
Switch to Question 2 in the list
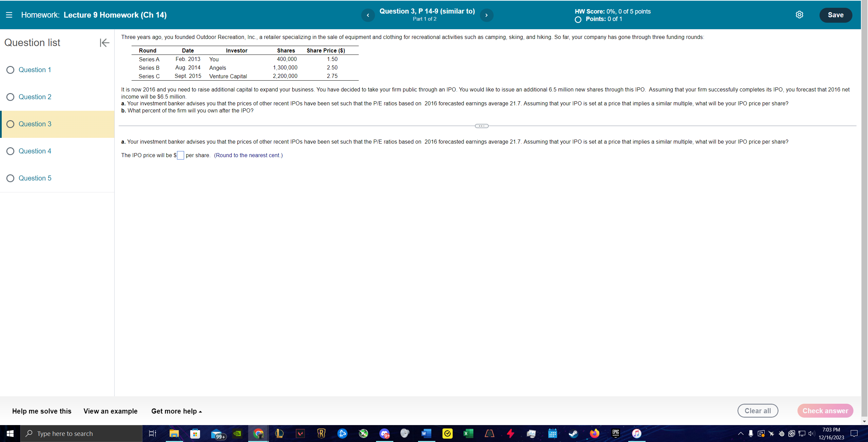point(35,97)
